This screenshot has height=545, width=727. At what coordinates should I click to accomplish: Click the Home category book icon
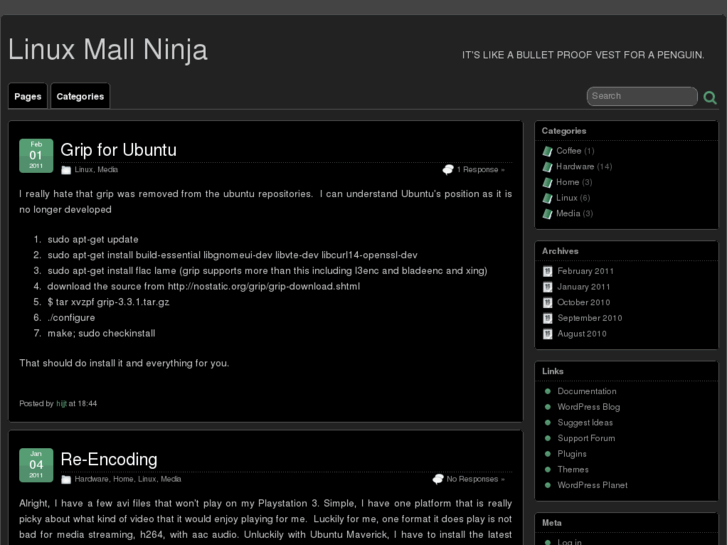click(548, 183)
